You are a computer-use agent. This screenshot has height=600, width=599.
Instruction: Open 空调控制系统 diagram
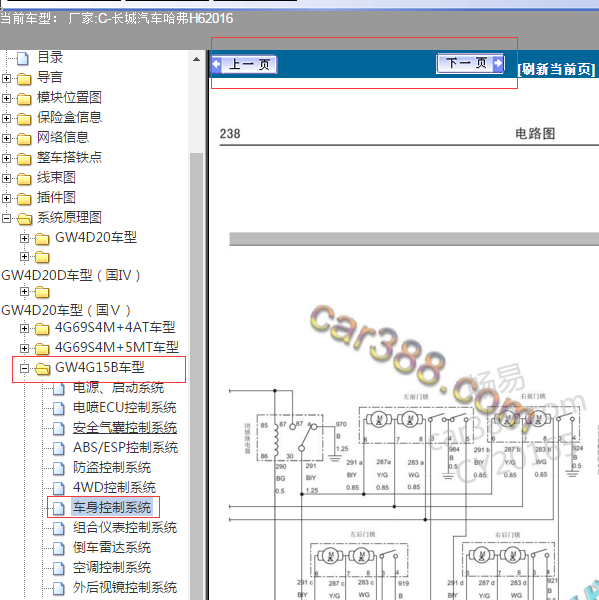click(x=112, y=567)
